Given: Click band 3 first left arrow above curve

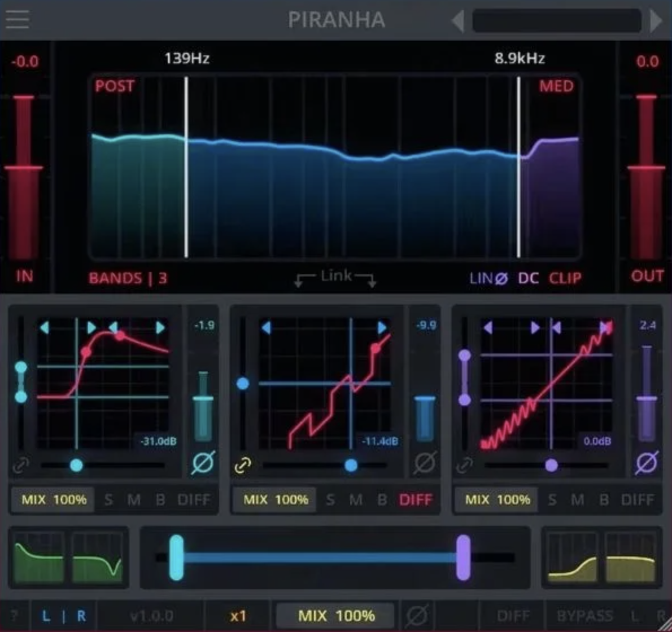Looking at the screenshot, I should (x=488, y=328).
